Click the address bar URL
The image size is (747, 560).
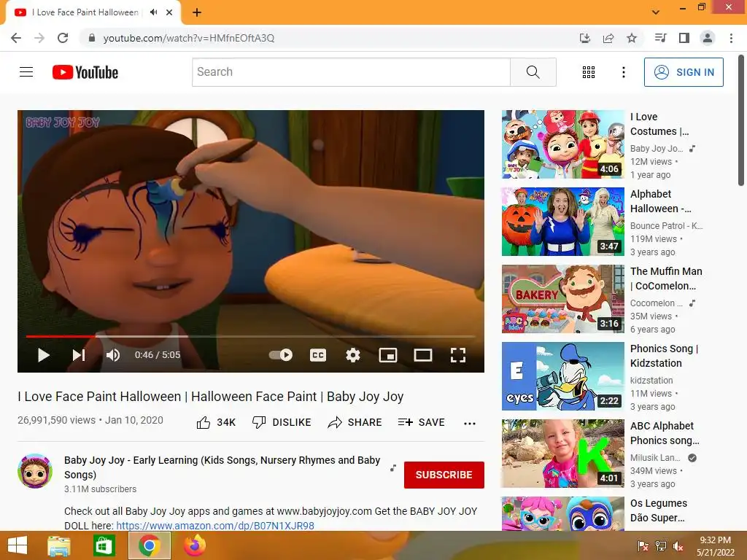tap(189, 38)
